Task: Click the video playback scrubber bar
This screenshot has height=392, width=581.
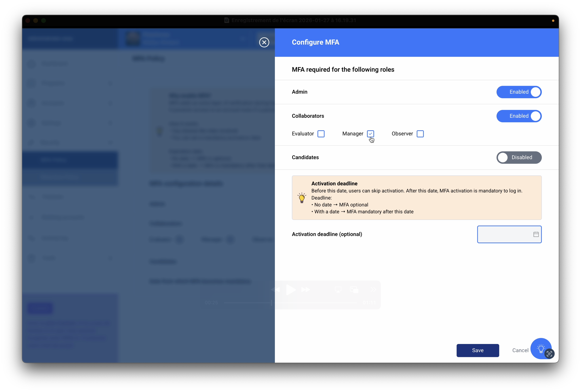Action: (x=290, y=303)
